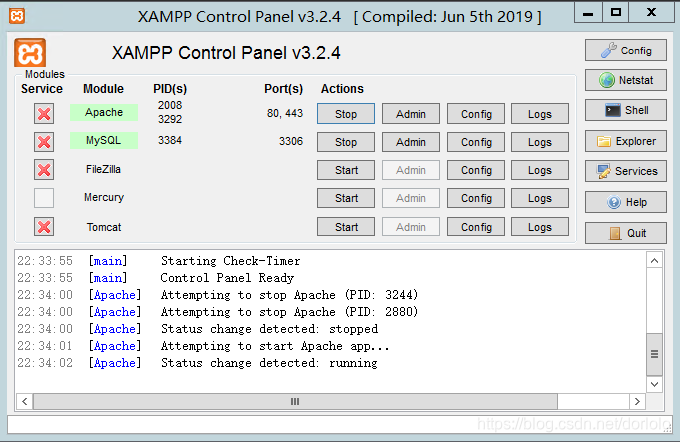Start the FileZilla module
The width and height of the screenshot is (680, 442).
pyautogui.click(x=346, y=170)
